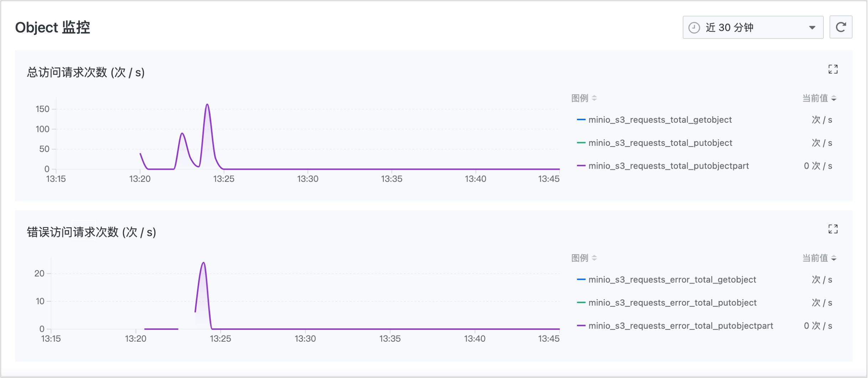Toggle minio_s3_requests_total_getobject series visibility

pyautogui.click(x=660, y=120)
